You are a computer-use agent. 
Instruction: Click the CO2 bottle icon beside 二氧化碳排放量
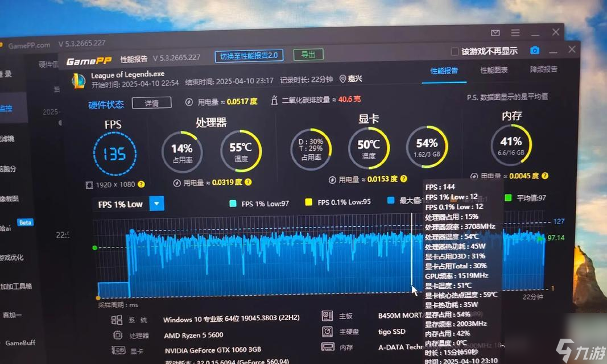tap(274, 101)
